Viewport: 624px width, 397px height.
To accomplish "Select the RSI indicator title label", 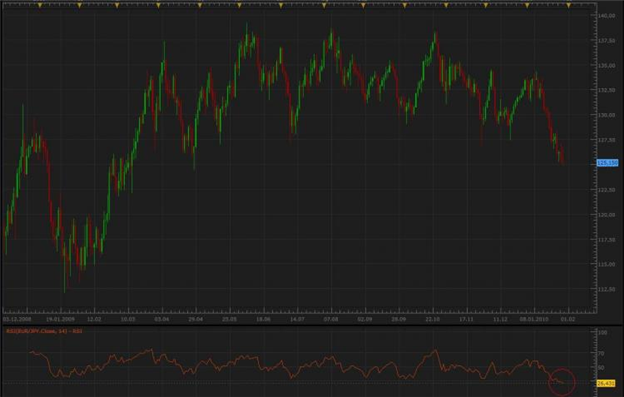I will click(x=44, y=331).
